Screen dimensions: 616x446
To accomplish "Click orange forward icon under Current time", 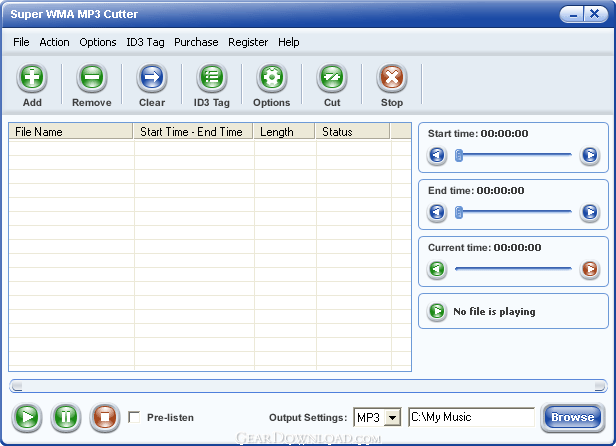I will click(590, 269).
